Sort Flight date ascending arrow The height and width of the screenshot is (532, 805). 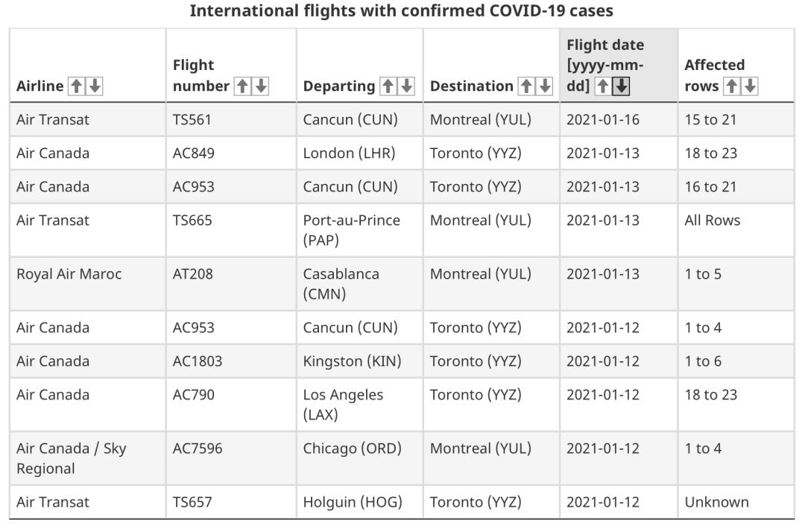click(603, 86)
